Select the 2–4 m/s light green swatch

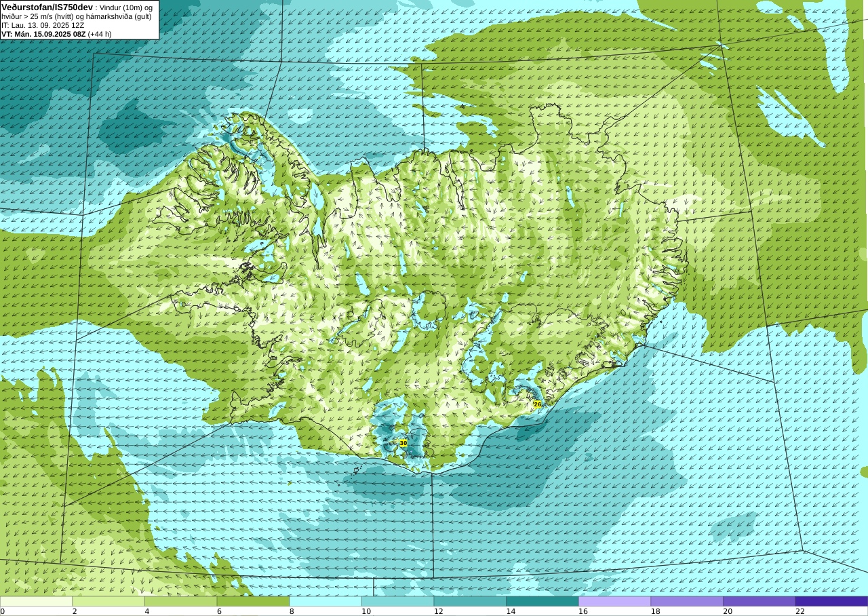(x=108, y=601)
